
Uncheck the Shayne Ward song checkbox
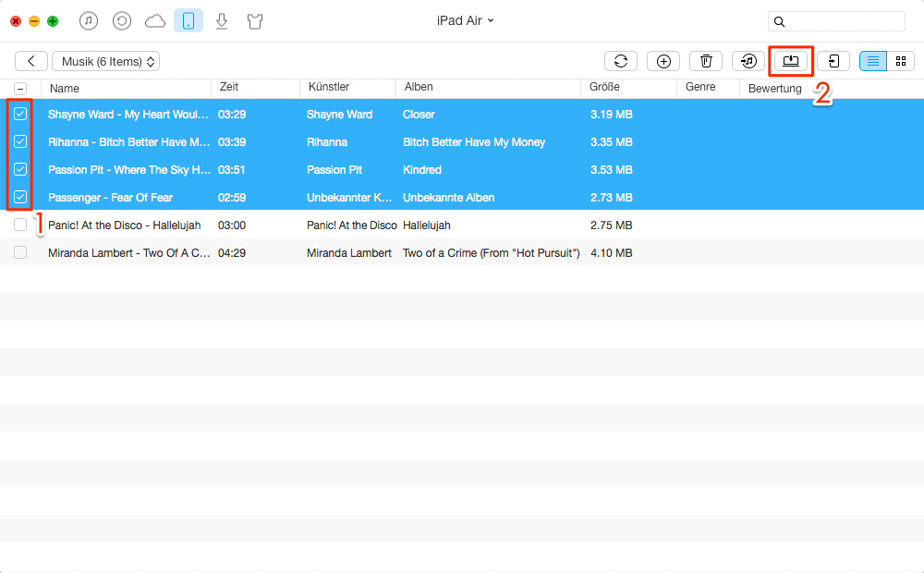pos(20,114)
